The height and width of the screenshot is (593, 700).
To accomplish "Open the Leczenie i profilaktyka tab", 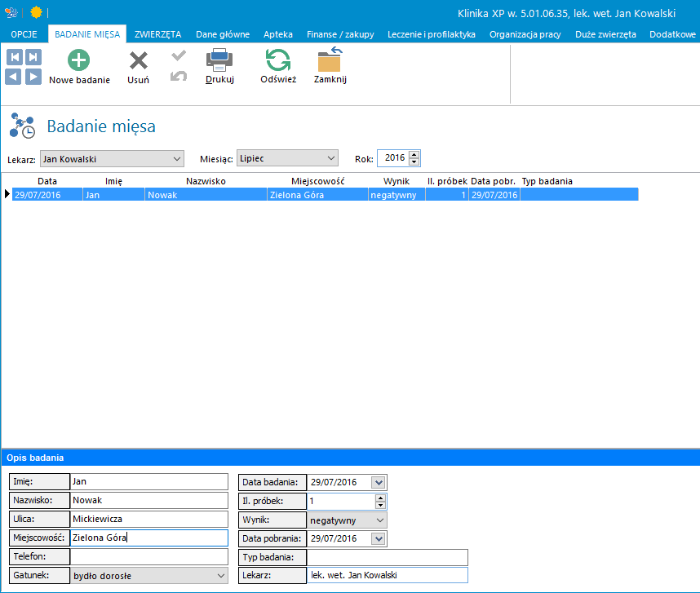I will click(x=432, y=34).
